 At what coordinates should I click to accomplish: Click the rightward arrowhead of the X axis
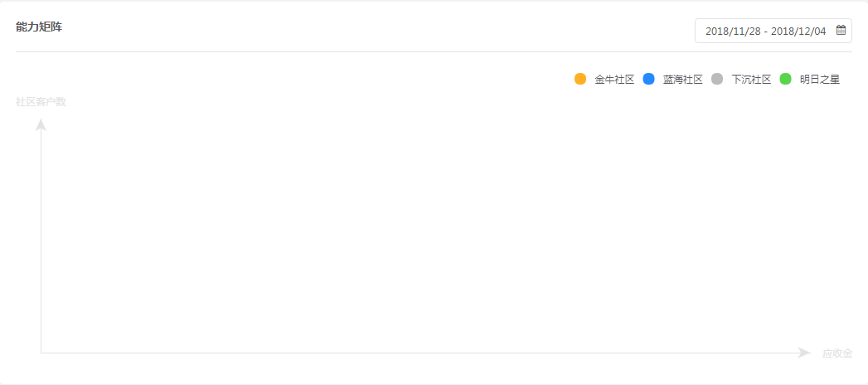coord(804,353)
